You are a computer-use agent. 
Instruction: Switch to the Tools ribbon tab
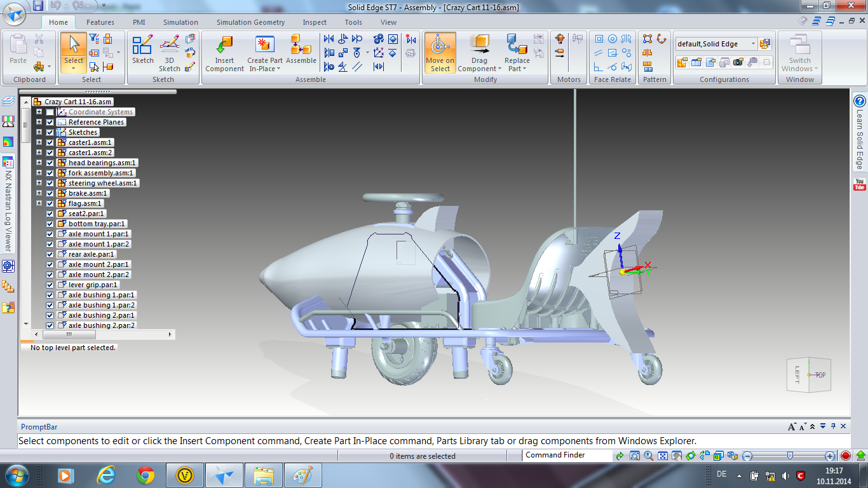[x=353, y=22]
